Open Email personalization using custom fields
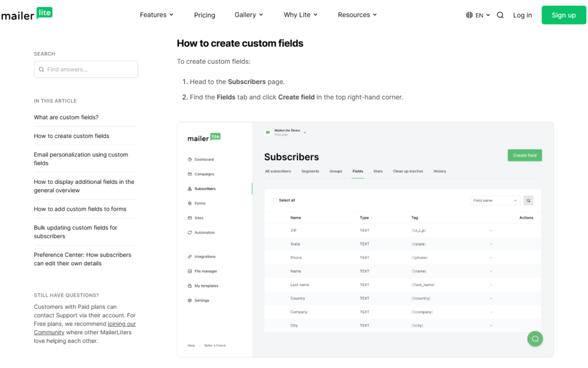The width and height of the screenshot is (588, 368). point(81,159)
